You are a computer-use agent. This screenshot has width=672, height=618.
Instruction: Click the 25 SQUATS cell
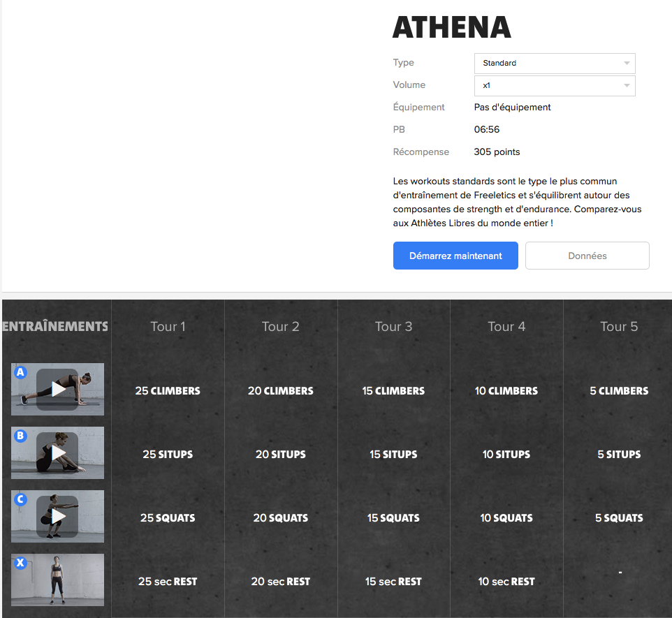pyautogui.click(x=168, y=517)
